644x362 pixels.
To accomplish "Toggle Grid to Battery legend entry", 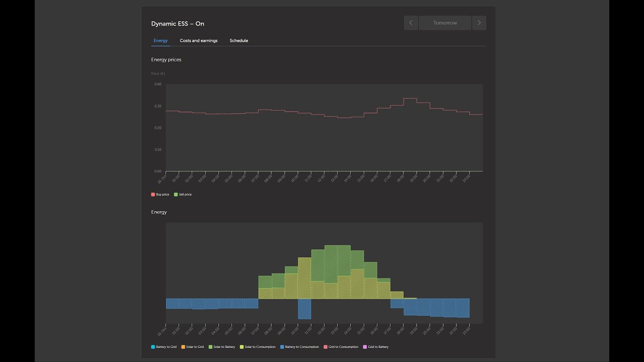I will tap(376, 347).
